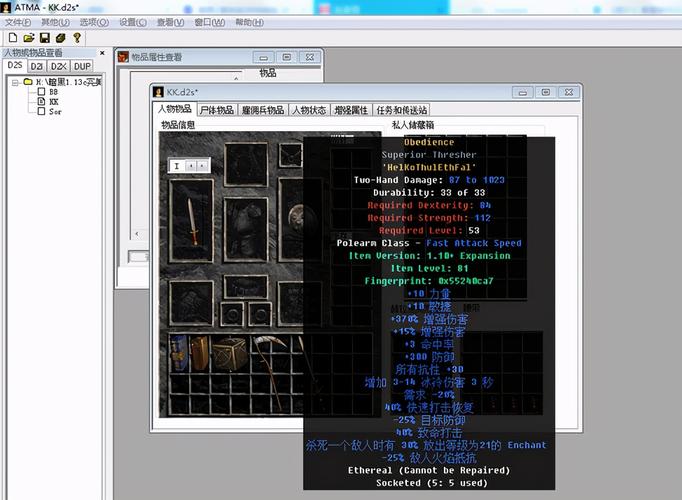Open the 人物状态 tab
This screenshot has width=682, height=500.
coord(309,110)
